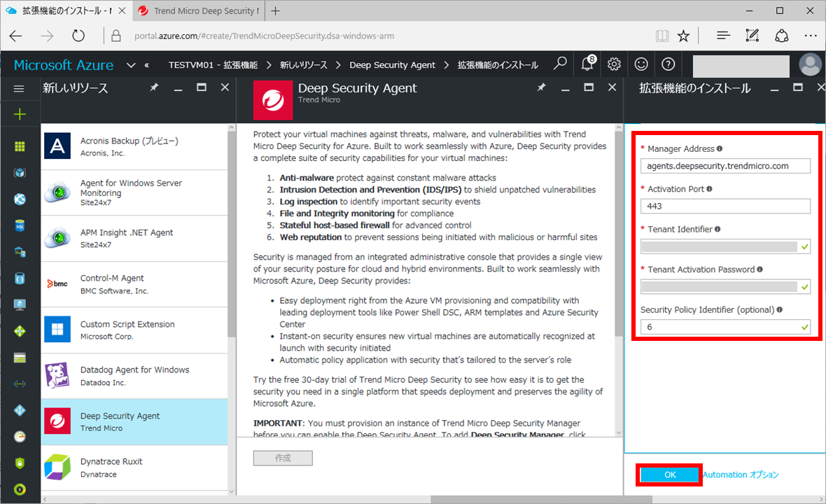Open the Microsoft Azure directory dropdown
The width and height of the screenshot is (826, 504).
[131, 64]
